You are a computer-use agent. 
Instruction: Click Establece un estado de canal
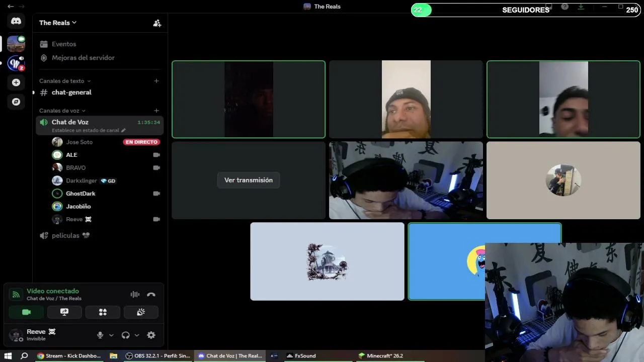tap(89, 130)
